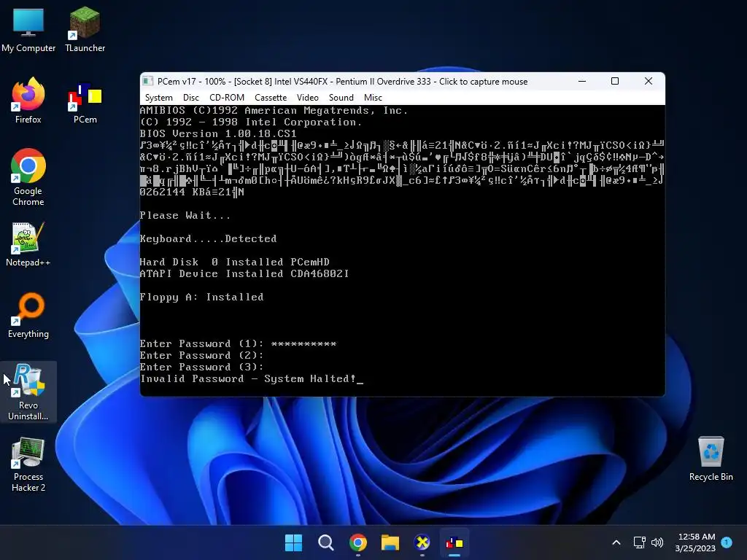Select the Process Hacker 2 desktop shortcut

(x=28, y=464)
